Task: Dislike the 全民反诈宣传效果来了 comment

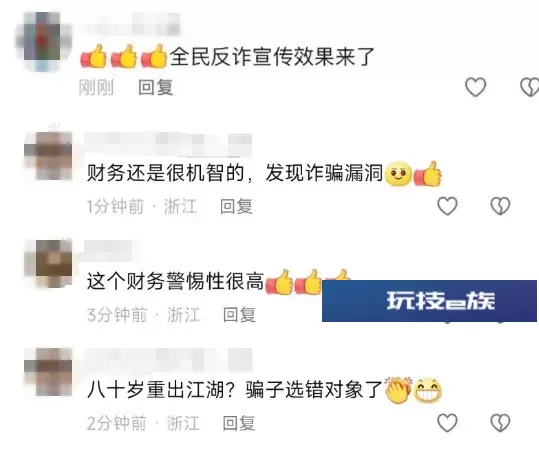Action: [529, 87]
